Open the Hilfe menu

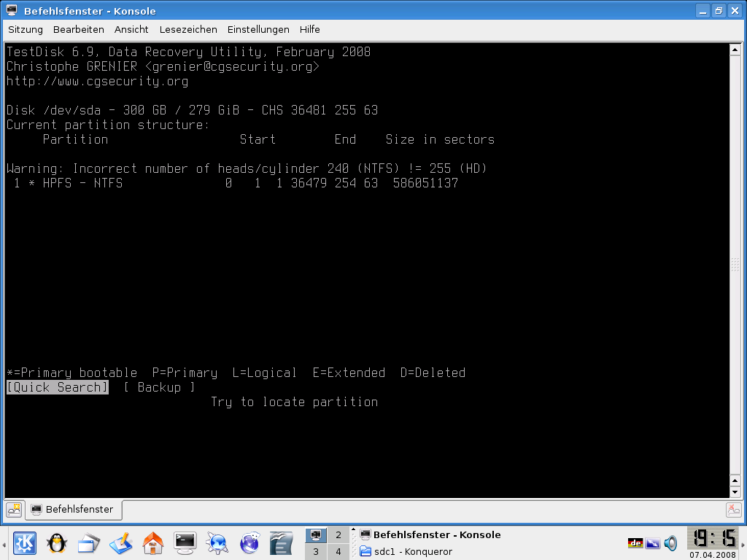point(309,29)
